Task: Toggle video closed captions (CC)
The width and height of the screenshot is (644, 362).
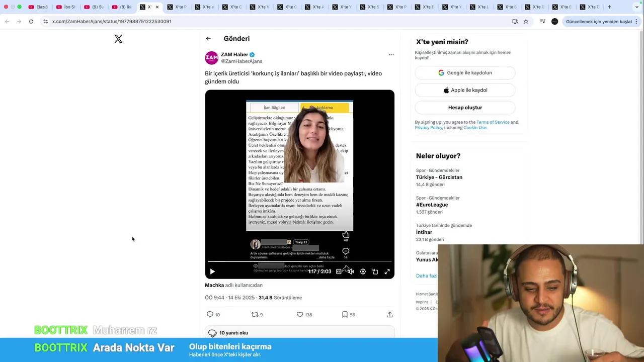Action: [339, 271]
